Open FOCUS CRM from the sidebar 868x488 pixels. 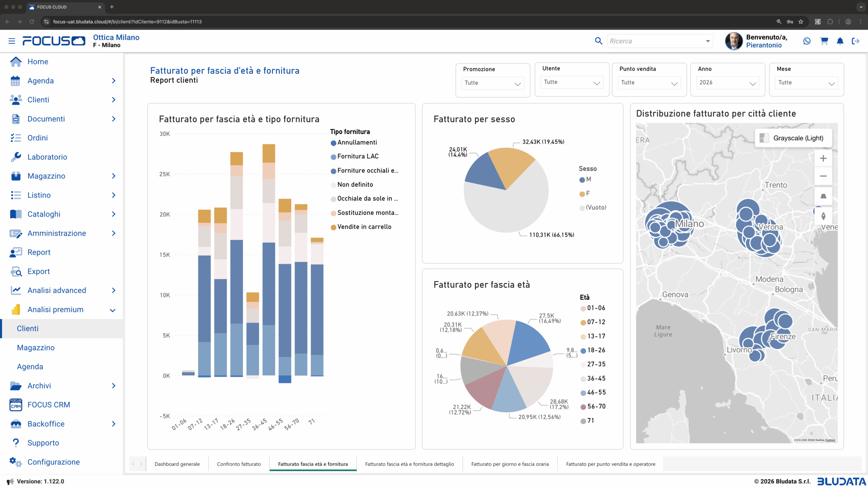pos(48,405)
